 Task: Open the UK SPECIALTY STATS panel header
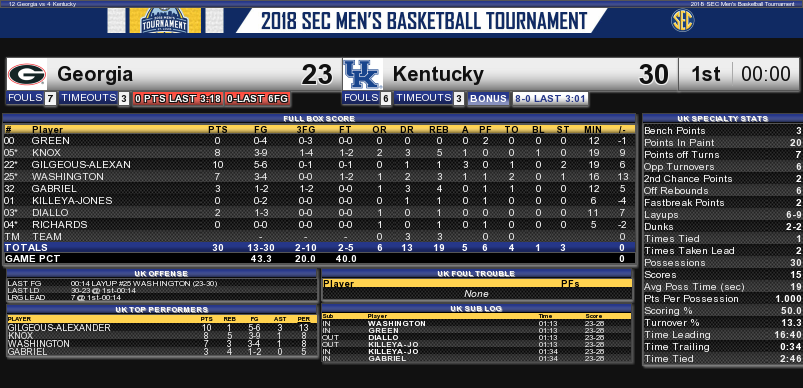point(722,119)
